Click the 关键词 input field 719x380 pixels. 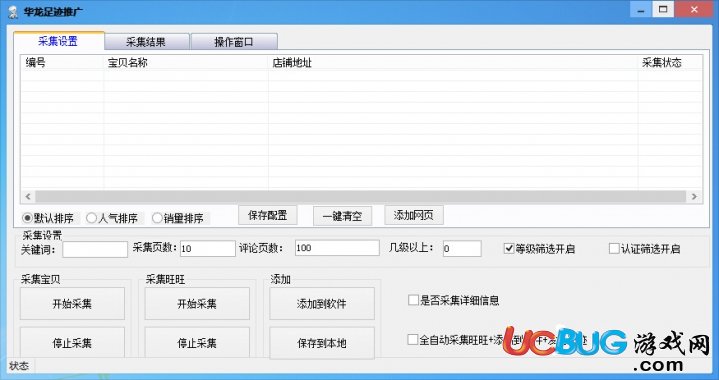coord(95,249)
